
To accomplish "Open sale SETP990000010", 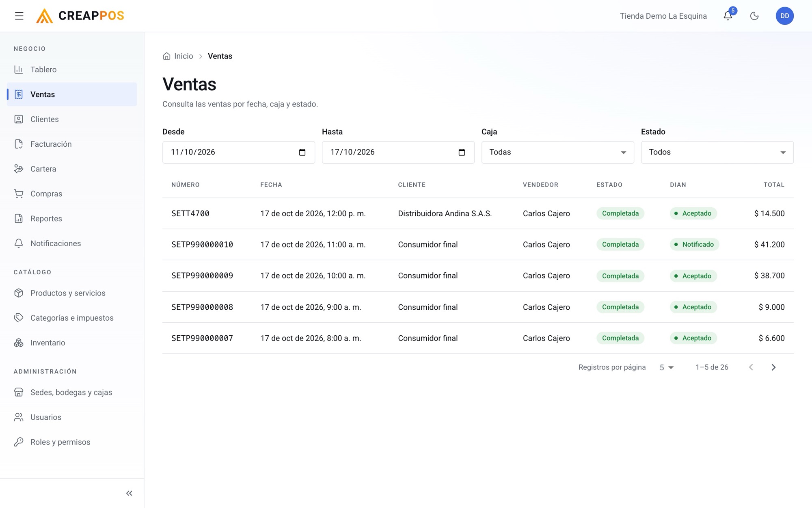I will [202, 245].
